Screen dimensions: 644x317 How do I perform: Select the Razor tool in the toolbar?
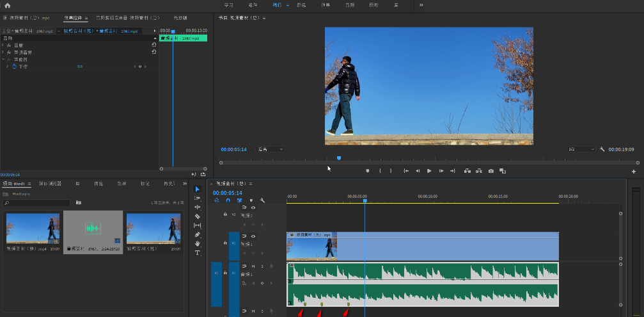[198, 216]
